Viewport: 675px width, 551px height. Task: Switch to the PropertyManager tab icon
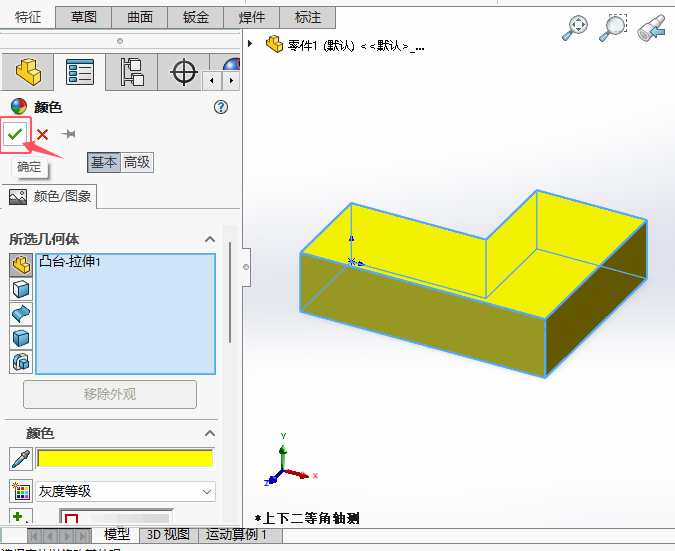click(80, 72)
